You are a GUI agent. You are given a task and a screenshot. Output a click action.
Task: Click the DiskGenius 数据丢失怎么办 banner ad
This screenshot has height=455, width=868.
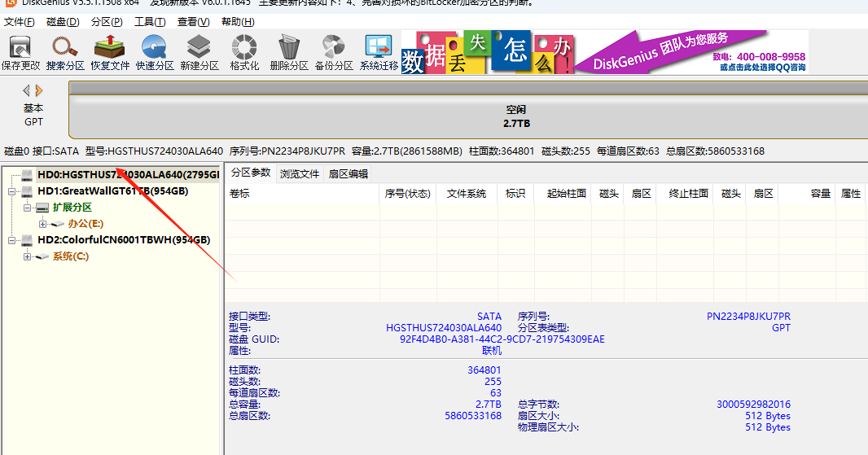[x=604, y=52]
